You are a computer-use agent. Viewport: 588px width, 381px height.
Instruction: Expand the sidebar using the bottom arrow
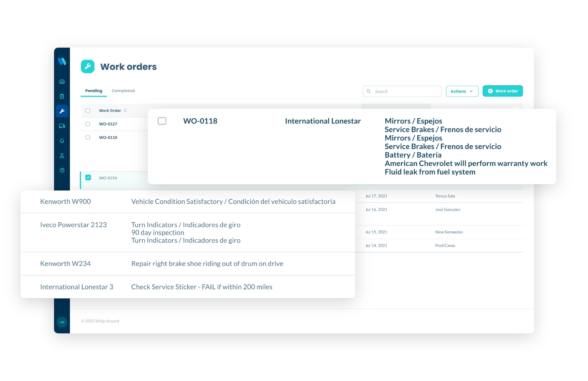[x=62, y=322]
